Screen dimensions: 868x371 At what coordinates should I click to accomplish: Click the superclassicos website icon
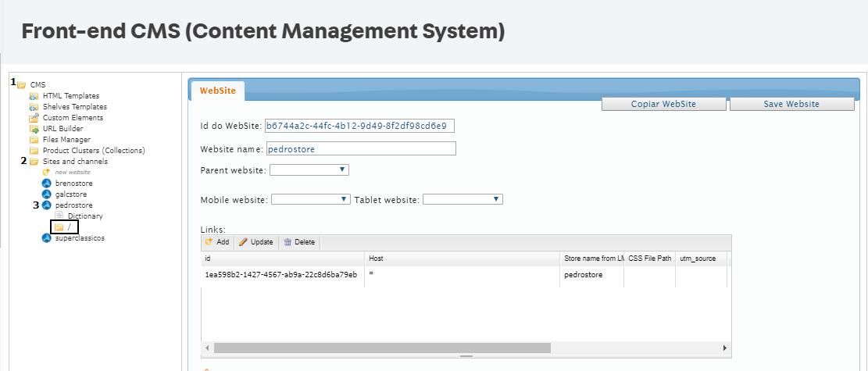coord(46,238)
